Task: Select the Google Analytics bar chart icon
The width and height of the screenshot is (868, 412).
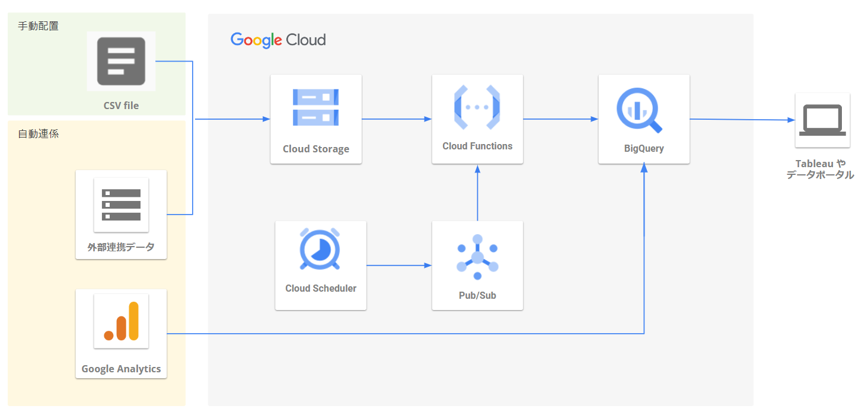Action: 121,320
